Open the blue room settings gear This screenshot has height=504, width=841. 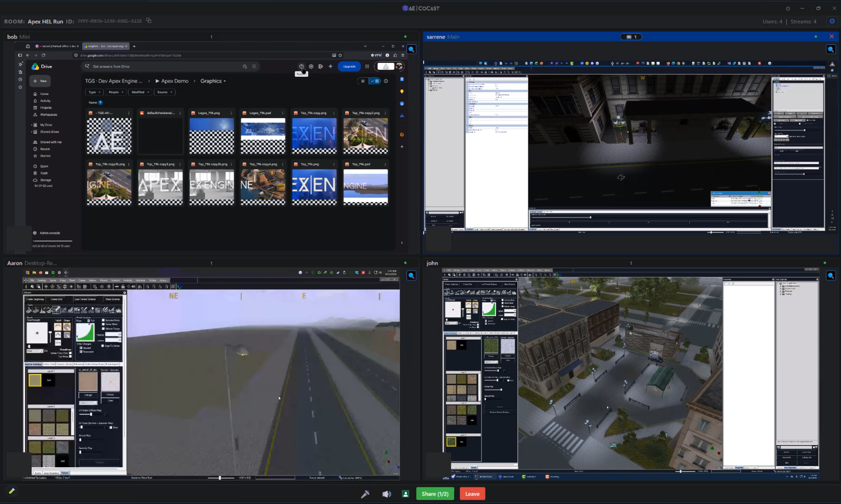832,21
